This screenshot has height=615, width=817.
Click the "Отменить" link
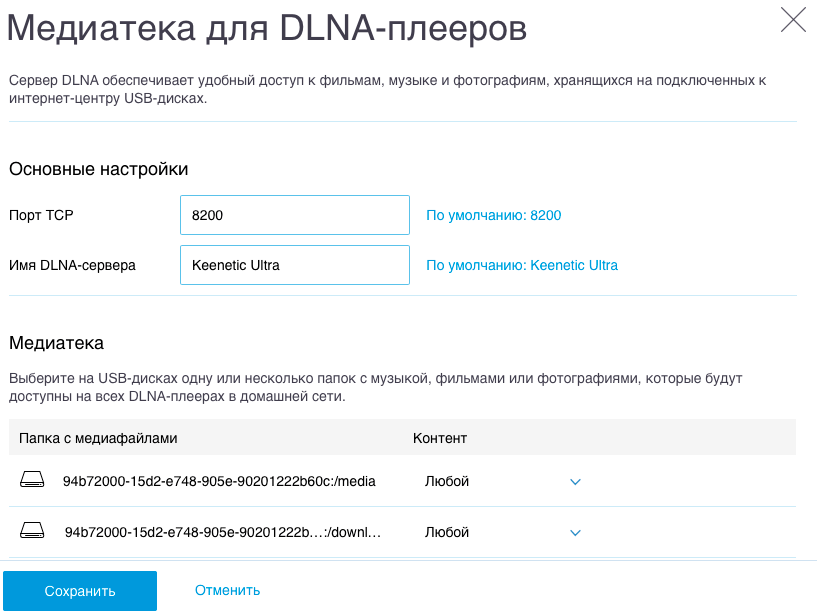coord(228,590)
